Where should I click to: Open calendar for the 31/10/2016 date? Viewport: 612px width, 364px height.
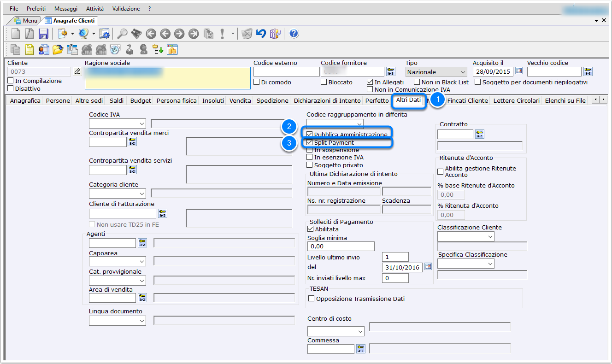pyautogui.click(x=428, y=267)
